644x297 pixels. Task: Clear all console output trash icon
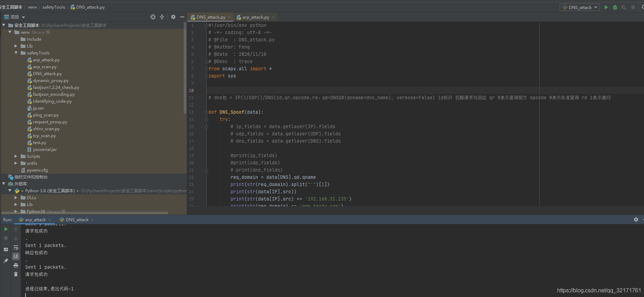pyautogui.click(x=16, y=274)
